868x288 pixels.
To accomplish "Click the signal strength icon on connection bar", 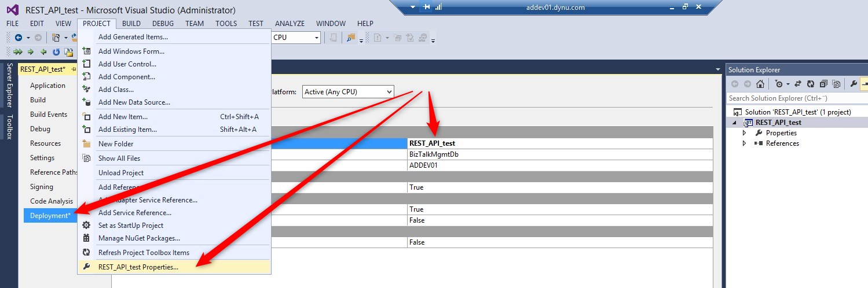I will (438, 7).
